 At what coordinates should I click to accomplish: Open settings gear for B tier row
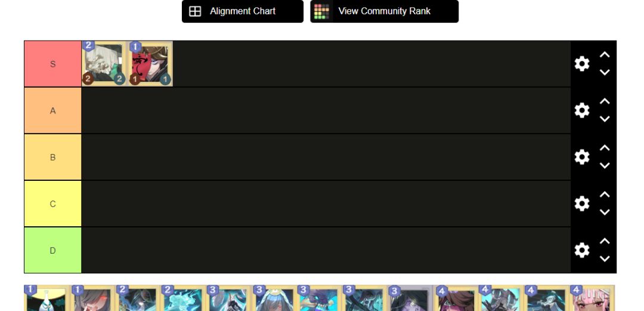(581, 157)
